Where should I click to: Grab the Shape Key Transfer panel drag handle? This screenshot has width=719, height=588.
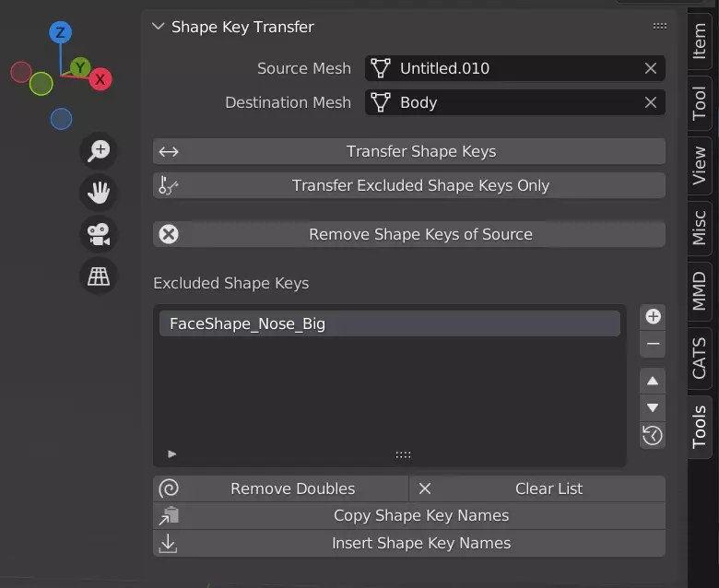point(659,27)
